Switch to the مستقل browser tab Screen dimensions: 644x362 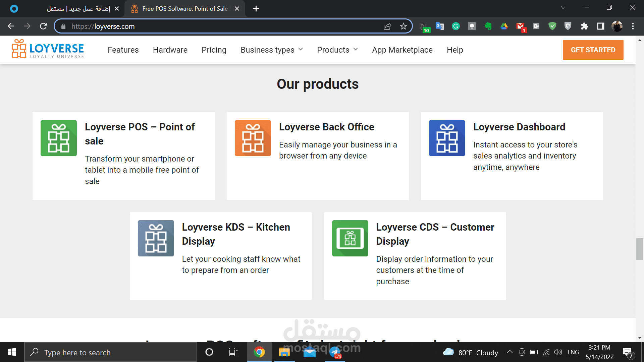(79, 9)
